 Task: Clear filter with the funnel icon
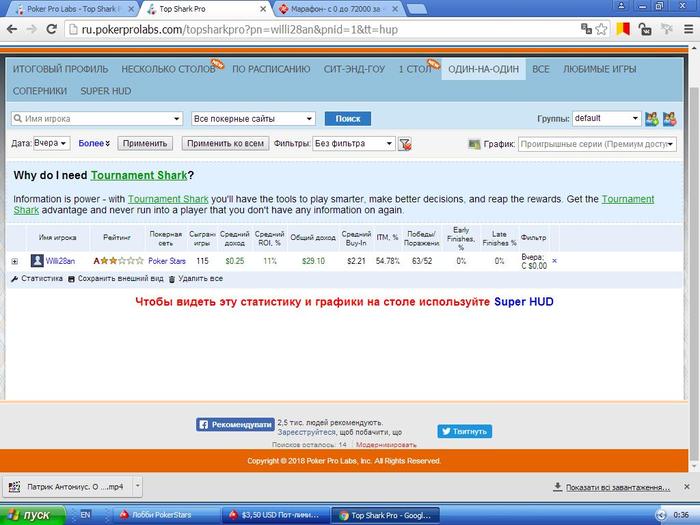point(405,144)
